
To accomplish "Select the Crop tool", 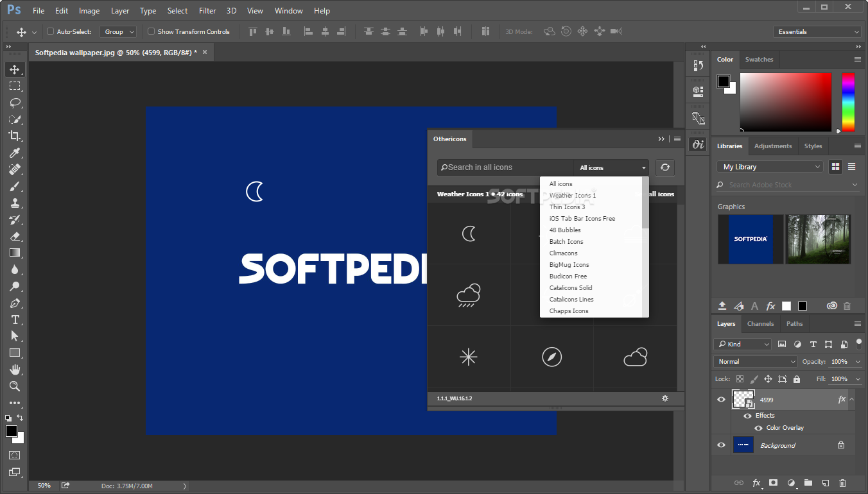I will [15, 136].
